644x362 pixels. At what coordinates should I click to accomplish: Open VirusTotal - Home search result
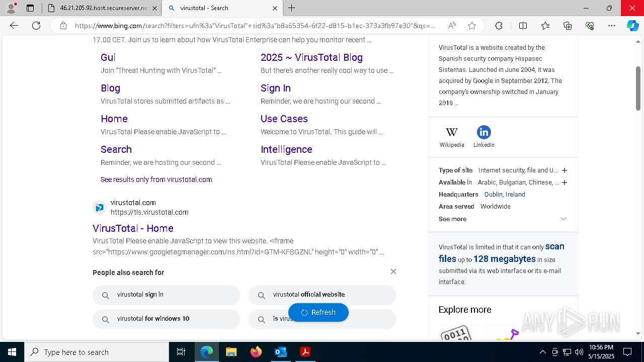tap(133, 228)
